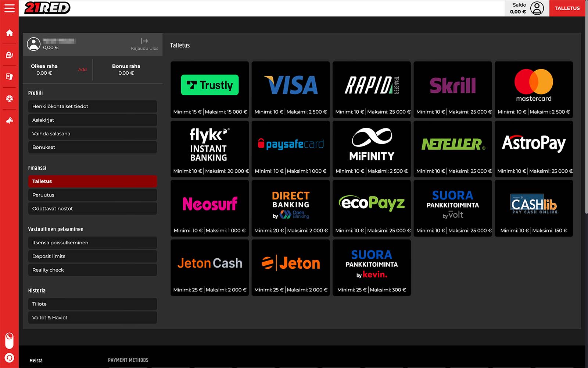588x368 pixels.
Task: Click the red Add link
Action: click(x=82, y=70)
